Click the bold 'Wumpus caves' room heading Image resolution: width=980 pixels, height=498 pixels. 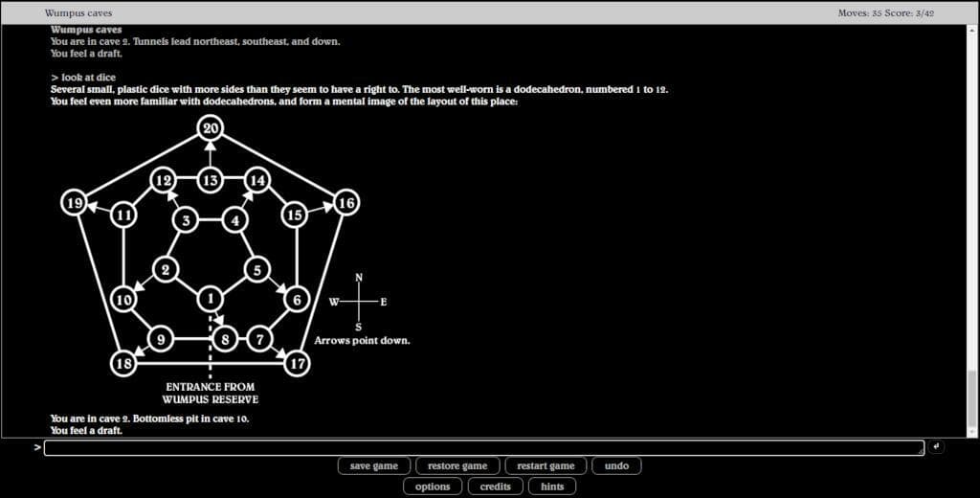[86, 30]
